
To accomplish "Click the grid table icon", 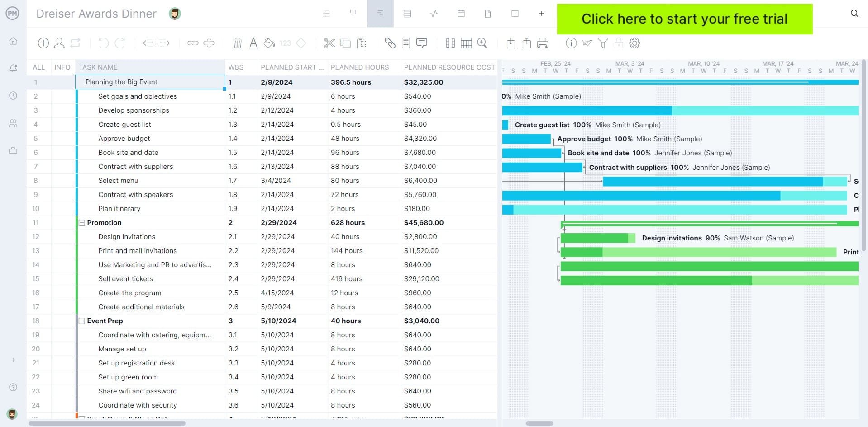I will (x=466, y=43).
